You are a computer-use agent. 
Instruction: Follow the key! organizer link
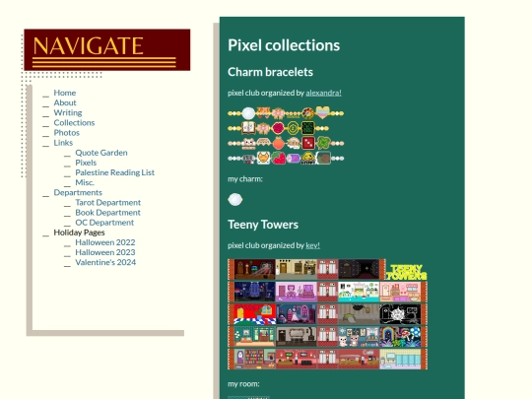pos(312,245)
